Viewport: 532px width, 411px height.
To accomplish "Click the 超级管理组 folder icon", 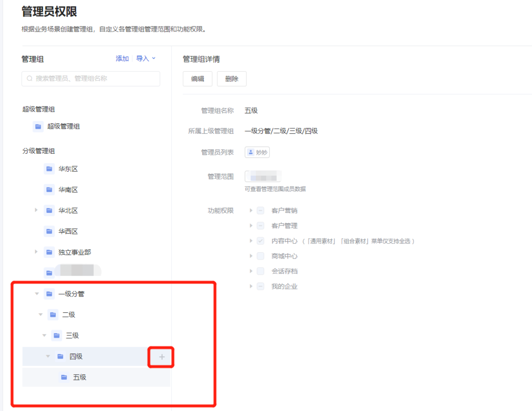I will [x=38, y=127].
